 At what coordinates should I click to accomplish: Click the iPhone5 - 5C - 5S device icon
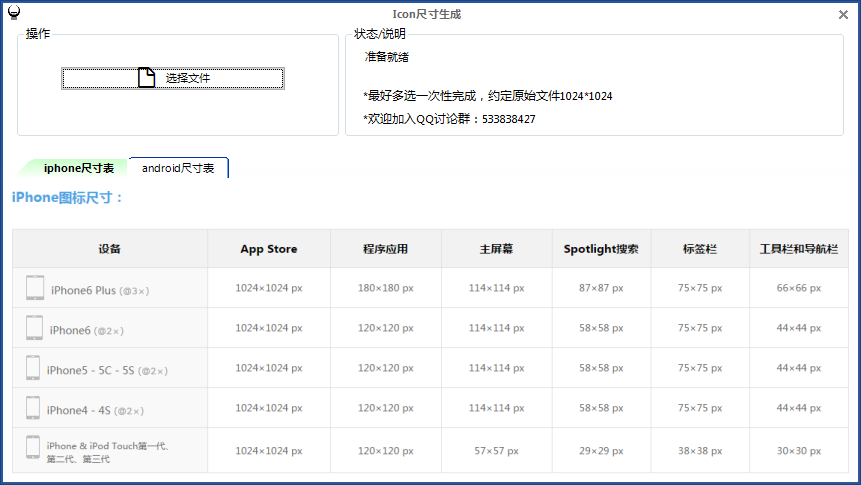(33, 368)
